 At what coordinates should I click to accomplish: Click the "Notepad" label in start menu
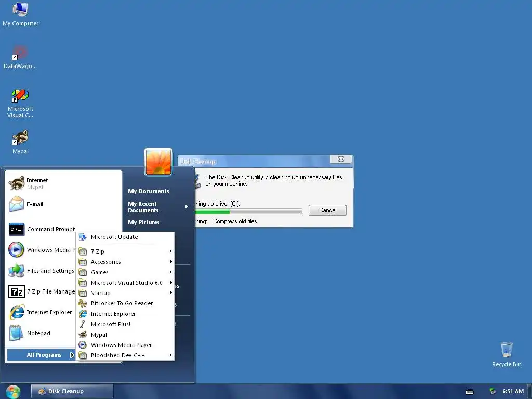38,333
